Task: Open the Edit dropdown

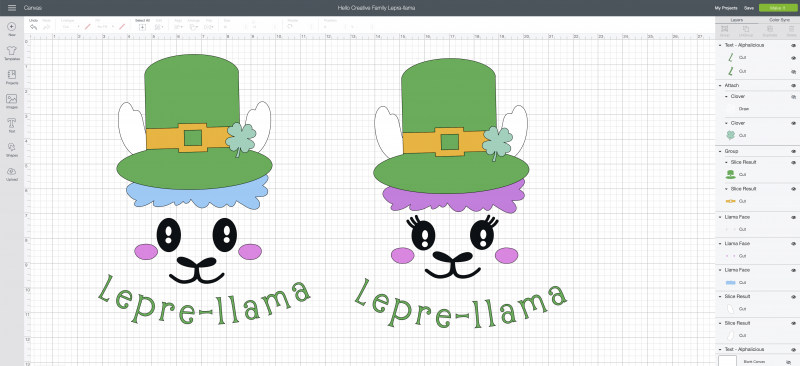Action: pos(159,27)
